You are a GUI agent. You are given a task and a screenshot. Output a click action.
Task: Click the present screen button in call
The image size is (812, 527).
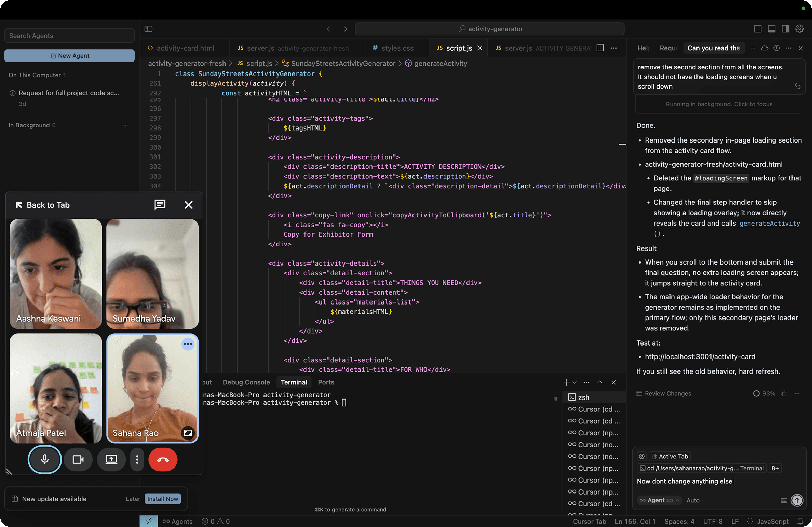111,459
